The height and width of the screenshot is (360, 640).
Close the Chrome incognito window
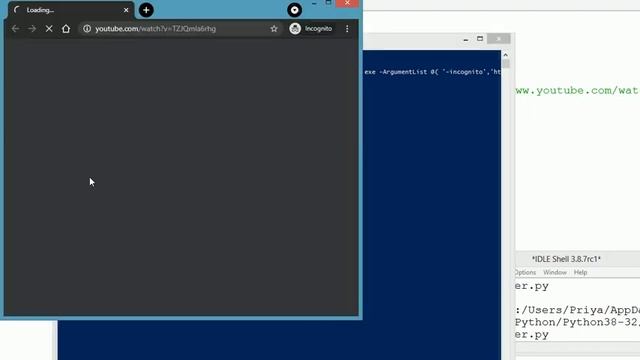tap(347, 3)
